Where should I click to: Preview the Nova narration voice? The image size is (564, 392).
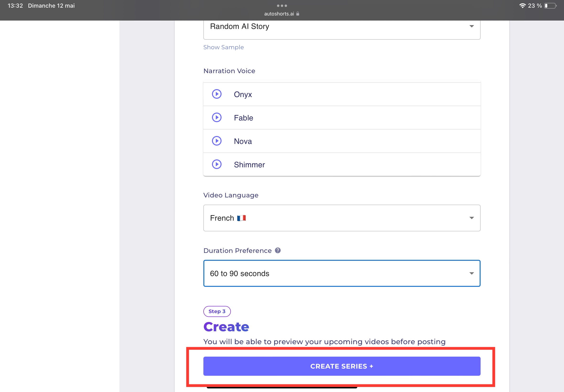pos(217,141)
